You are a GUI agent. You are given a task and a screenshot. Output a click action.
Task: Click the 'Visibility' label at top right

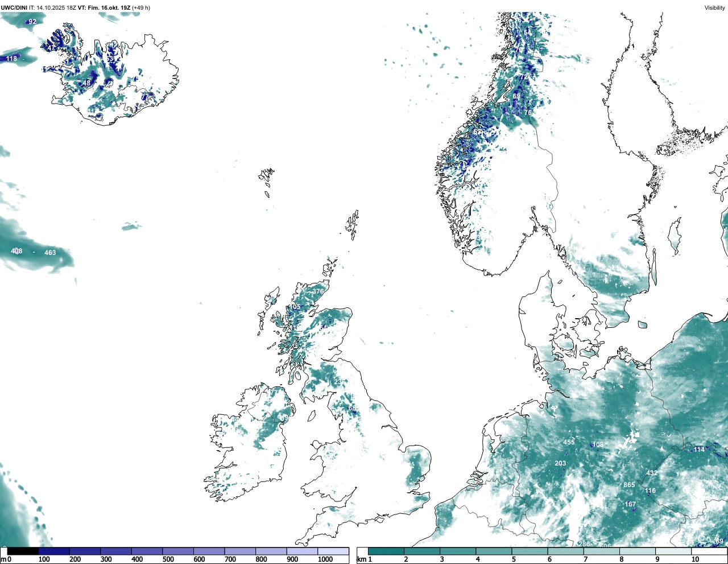click(714, 8)
